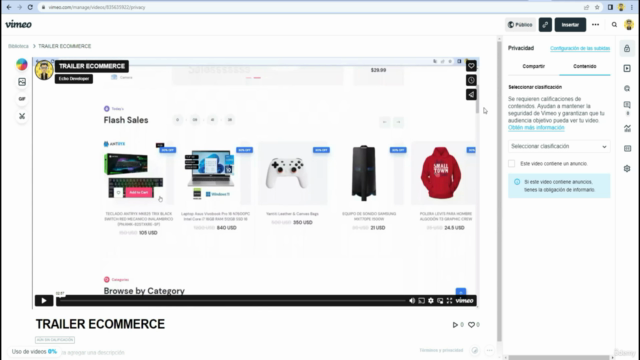Image resolution: width=640 pixels, height=360 pixels.
Task: Open the player settings gear
Action: tap(431, 301)
